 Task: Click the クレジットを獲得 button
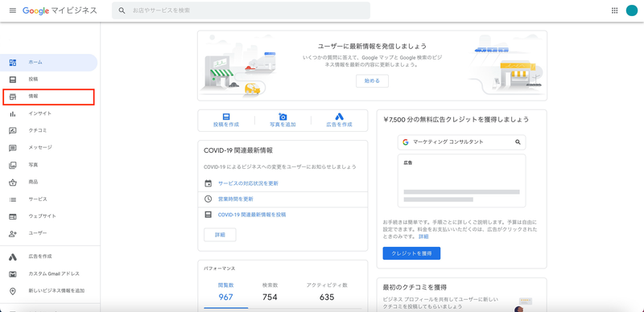[x=411, y=253]
